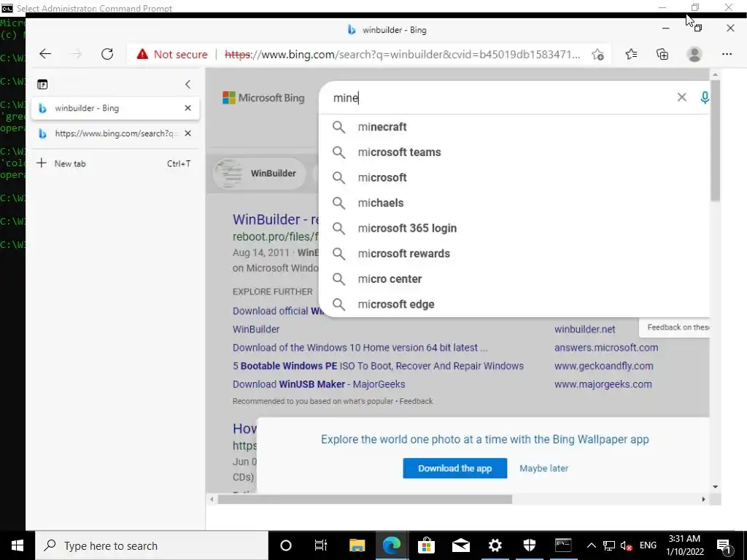The height and width of the screenshot is (560, 747).
Task: Collapse the vertical tabs pane chevron
Action: [x=187, y=85]
